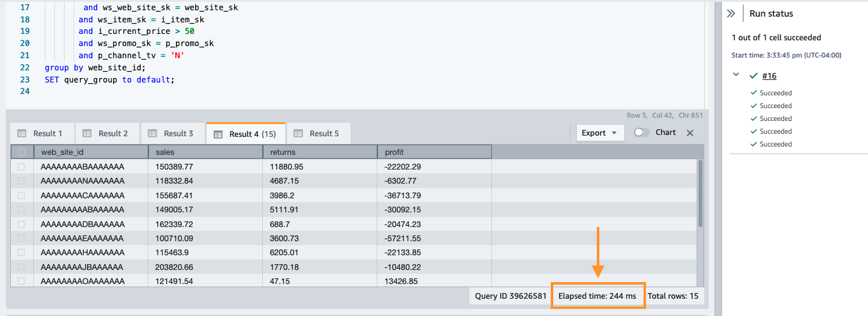Click profit value -57211.55
The width and height of the screenshot is (868, 316).
coord(403,238)
